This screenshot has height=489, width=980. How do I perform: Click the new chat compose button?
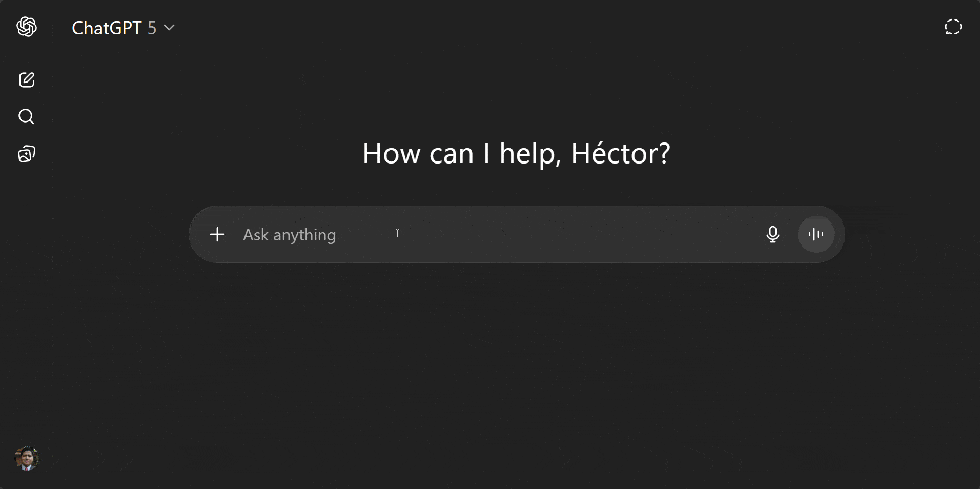[x=26, y=80]
